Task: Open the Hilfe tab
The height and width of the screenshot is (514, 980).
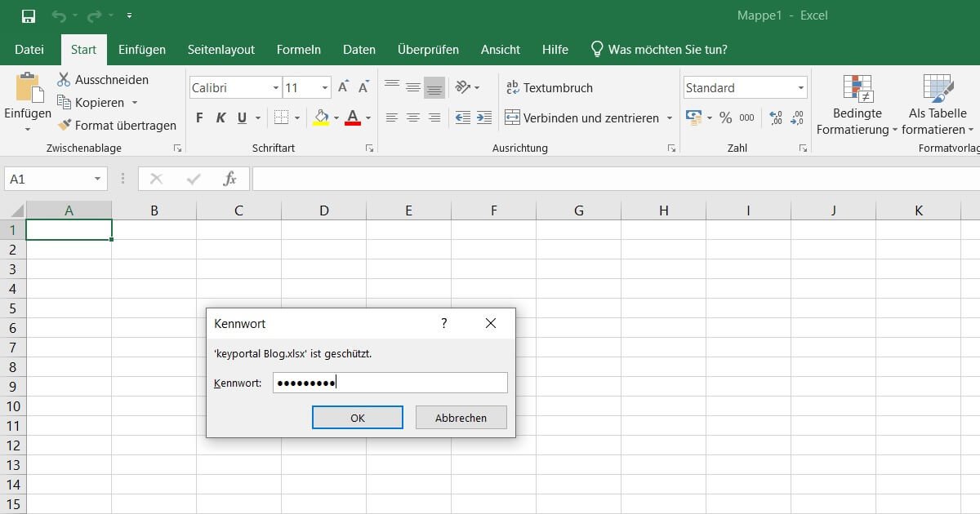Action: 555,50
